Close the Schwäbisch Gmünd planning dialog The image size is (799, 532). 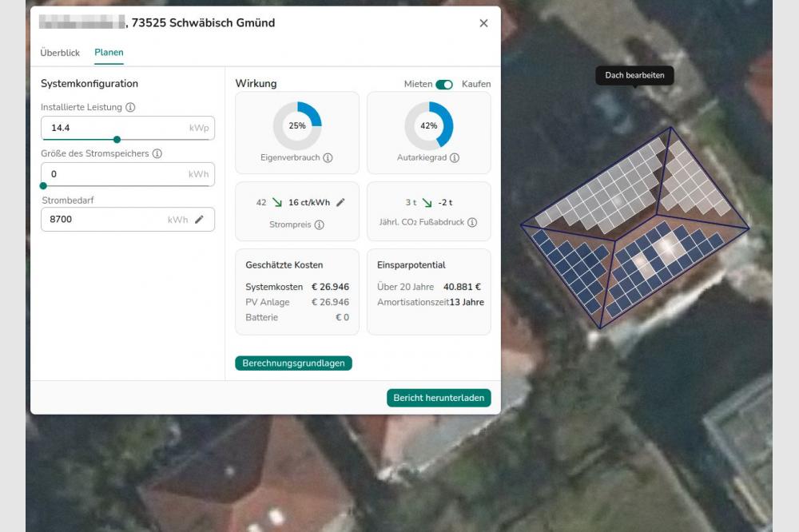pyautogui.click(x=483, y=23)
